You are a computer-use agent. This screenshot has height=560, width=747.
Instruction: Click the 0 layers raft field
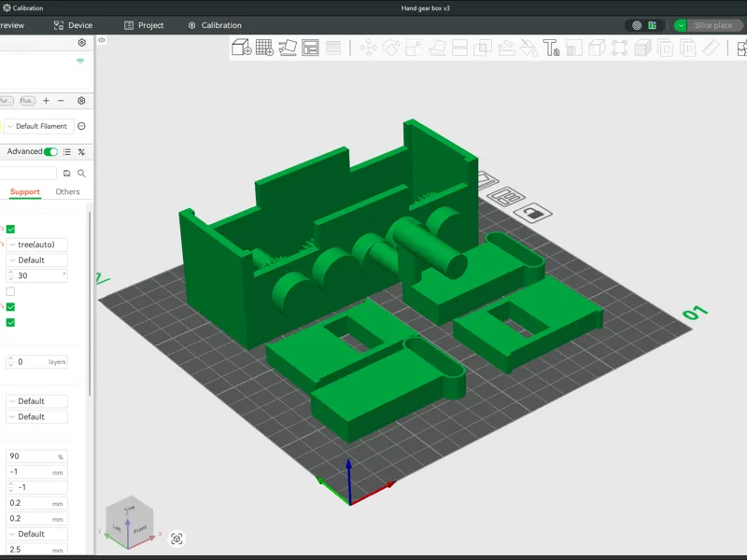click(36, 362)
